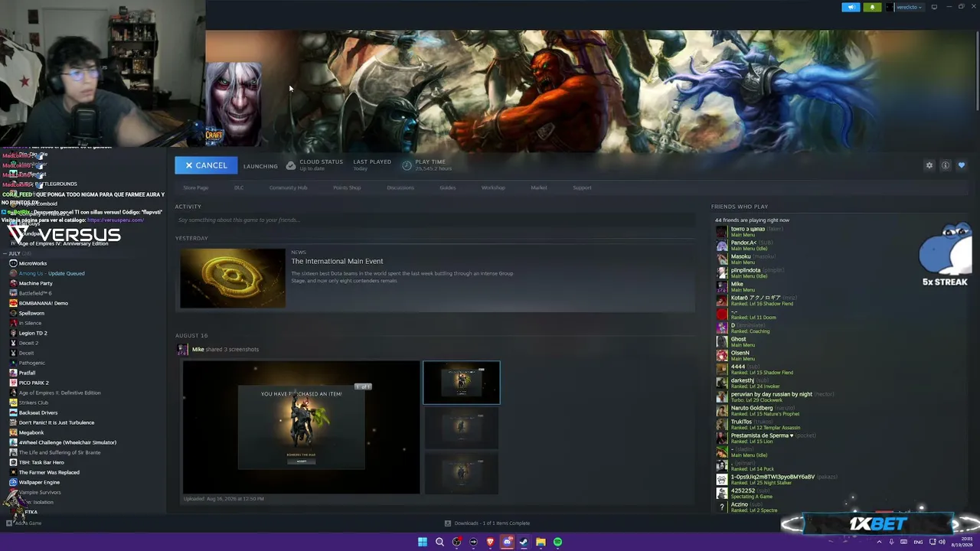This screenshot has width=980, height=551.
Task: Select Among Us in the library
Action: click(52, 273)
